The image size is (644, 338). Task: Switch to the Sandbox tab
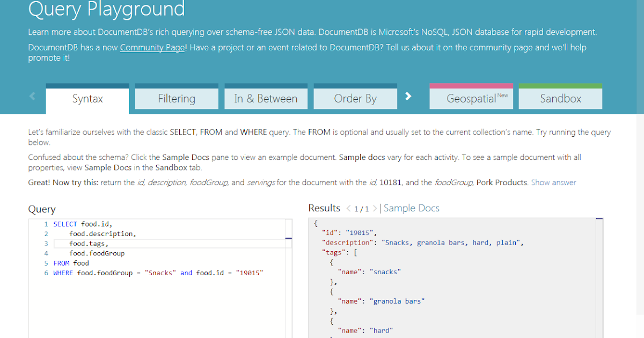pos(560,98)
